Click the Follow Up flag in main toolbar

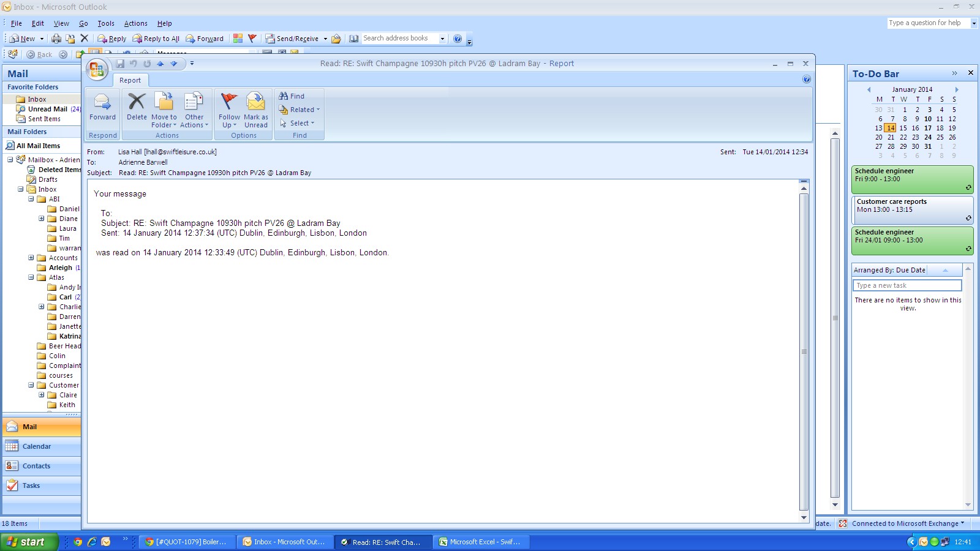pos(252,39)
